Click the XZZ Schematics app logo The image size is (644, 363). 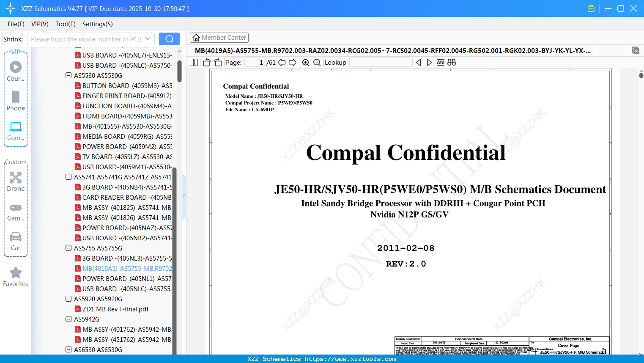[11, 8]
